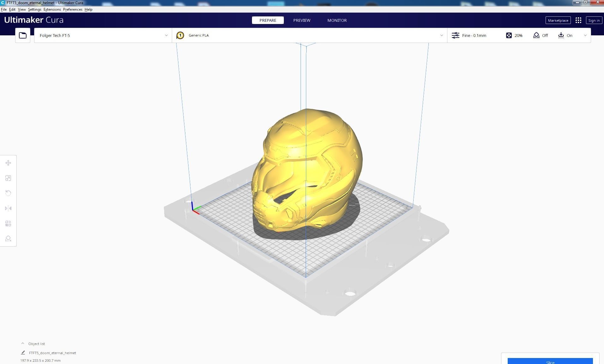Click the extruder 1 Generic PLA indicator
Image resolution: width=604 pixels, height=364 pixels.
[180, 35]
